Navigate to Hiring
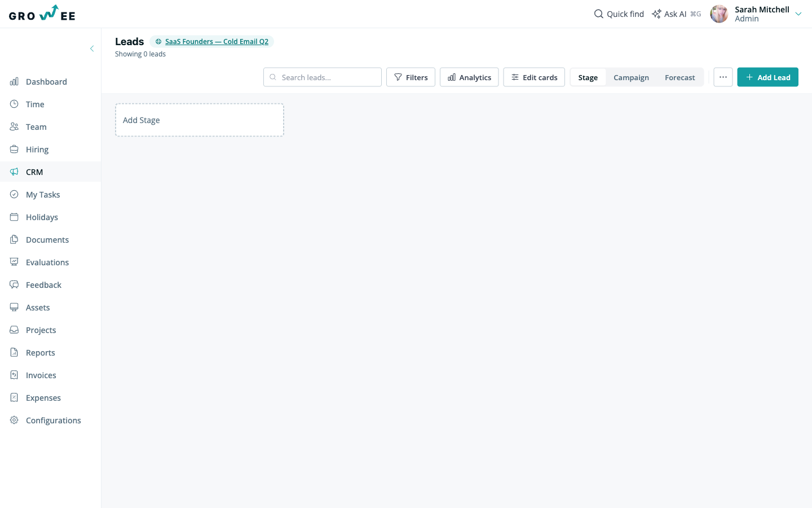Screen dimensions: 812x508 coord(51,150)
